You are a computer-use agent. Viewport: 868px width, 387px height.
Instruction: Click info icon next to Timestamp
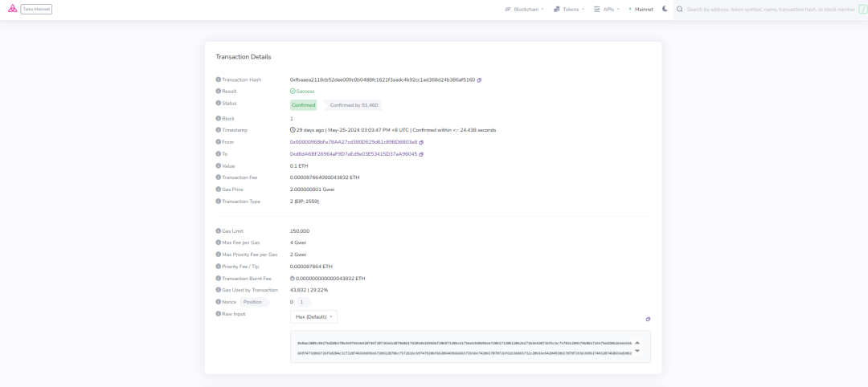[218, 130]
